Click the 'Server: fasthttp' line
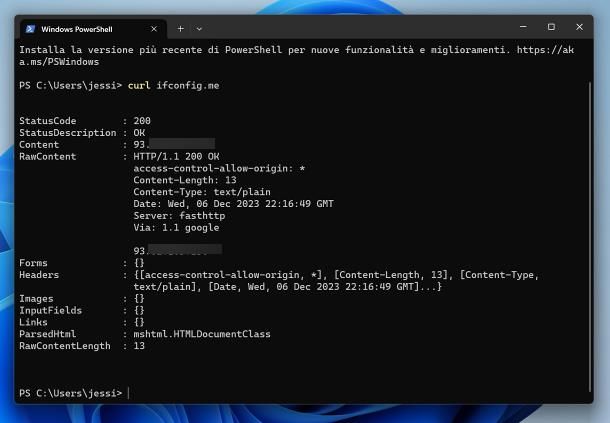 (x=179, y=216)
